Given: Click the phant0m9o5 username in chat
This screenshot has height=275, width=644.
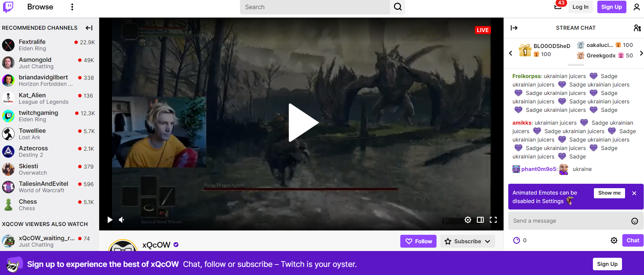Looking at the screenshot, I should tap(539, 169).
